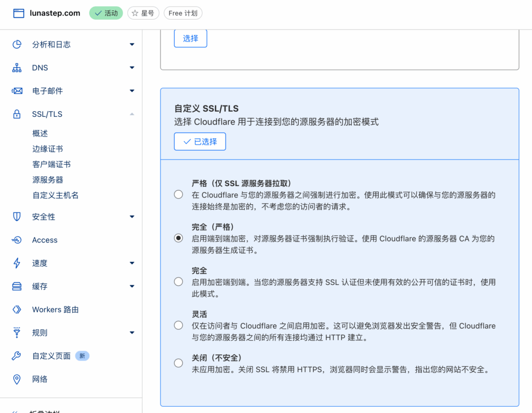Click the Workers 路由 diamond icon
Image resolution: width=532 pixels, height=413 pixels.
tap(17, 310)
